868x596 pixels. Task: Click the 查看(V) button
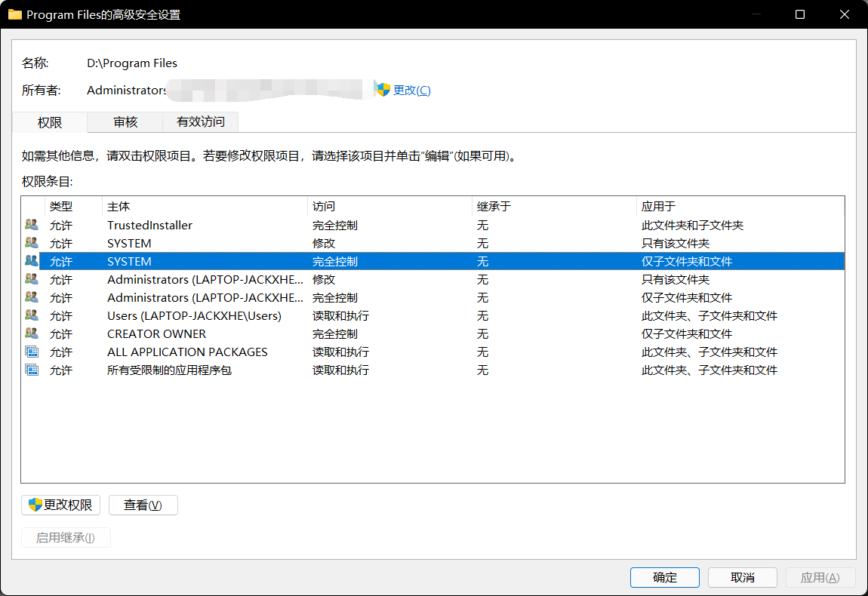pos(143,505)
